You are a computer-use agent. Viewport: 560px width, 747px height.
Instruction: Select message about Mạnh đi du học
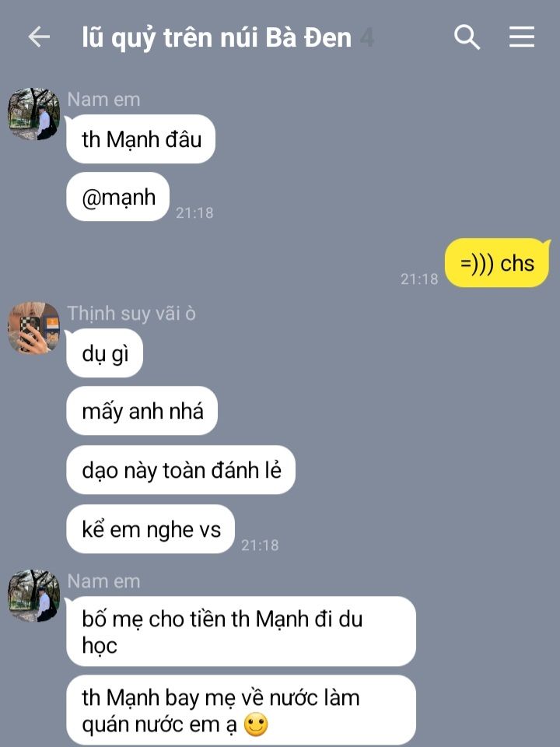pos(241,632)
